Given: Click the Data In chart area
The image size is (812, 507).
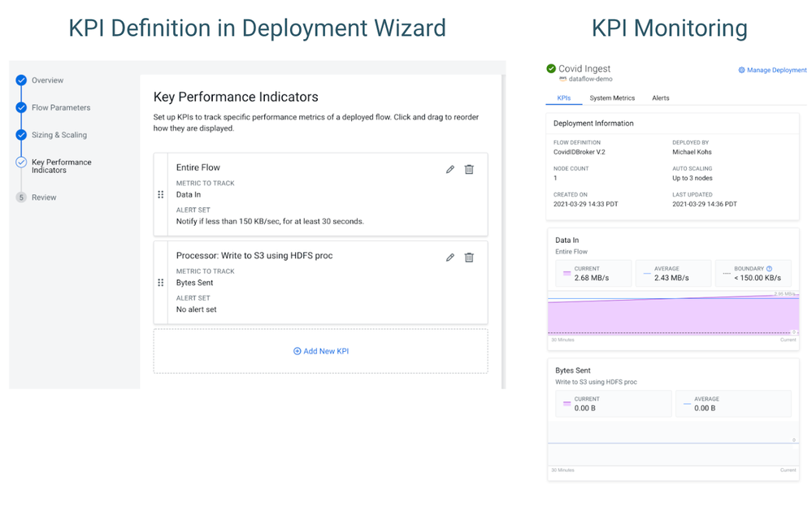Looking at the screenshot, I should [672, 315].
